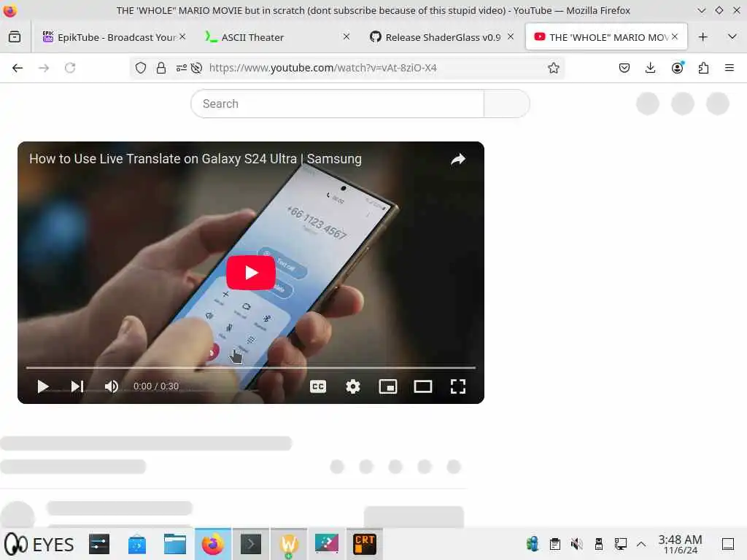Switch to Firefox in the taskbar
Screen dimensions: 747x560
click(x=213, y=544)
